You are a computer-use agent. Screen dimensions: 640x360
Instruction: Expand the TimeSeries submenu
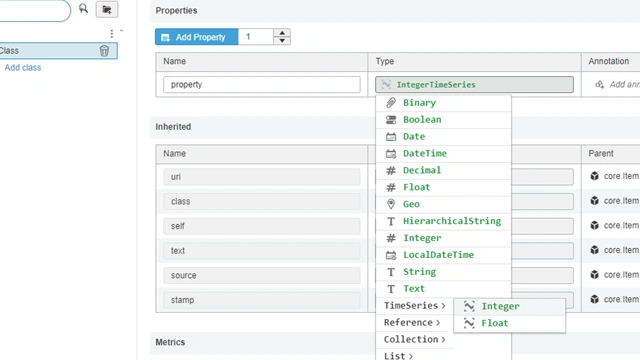414,306
